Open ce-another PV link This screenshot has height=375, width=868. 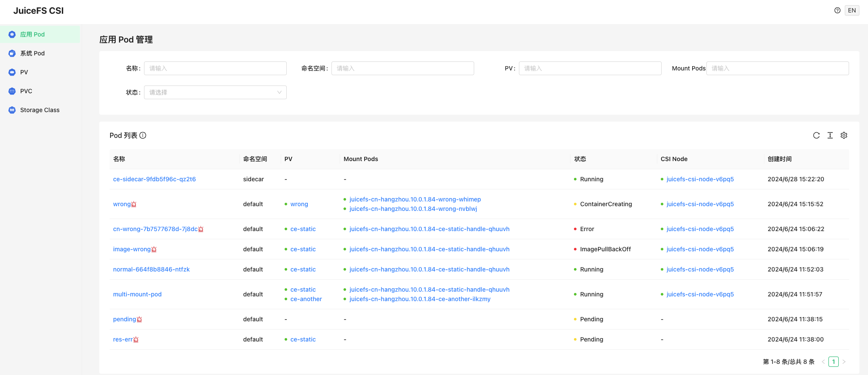point(306,299)
